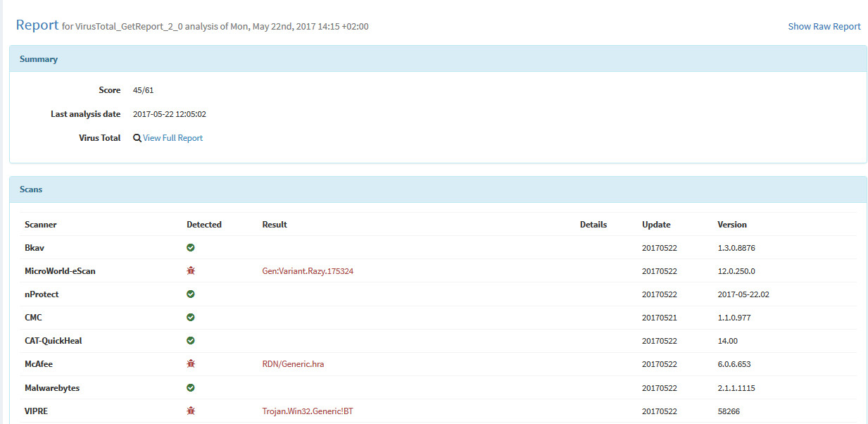Screen dimensions: 868x424
Task: Select the score value 45/61
Action: click(x=143, y=90)
